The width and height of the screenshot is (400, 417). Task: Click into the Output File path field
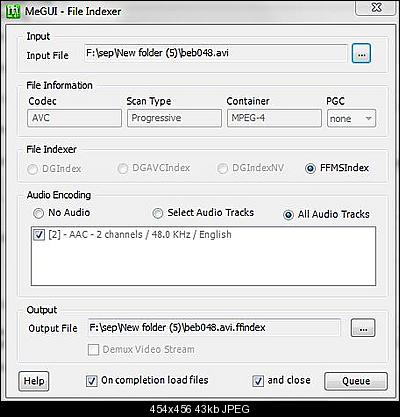click(214, 328)
